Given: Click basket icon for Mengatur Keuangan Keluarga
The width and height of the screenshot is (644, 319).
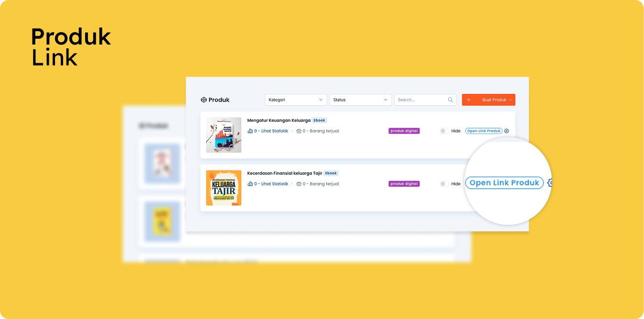Looking at the screenshot, I should 299,131.
